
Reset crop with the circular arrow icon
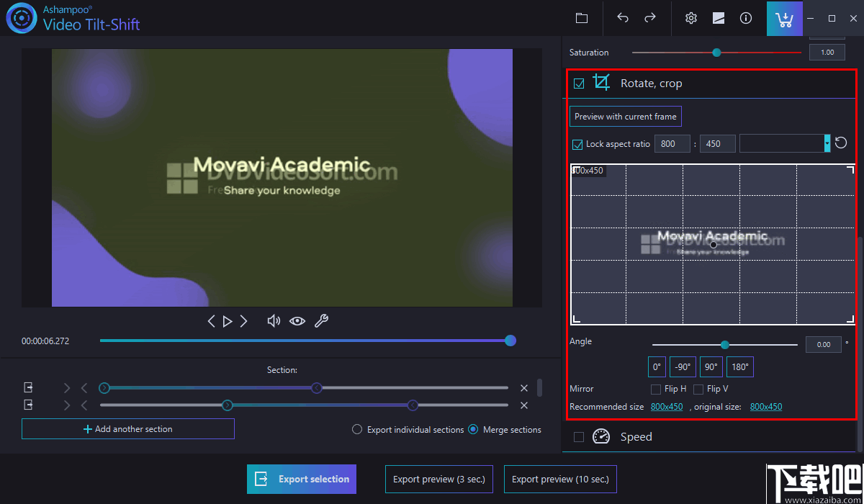point(841,143)
